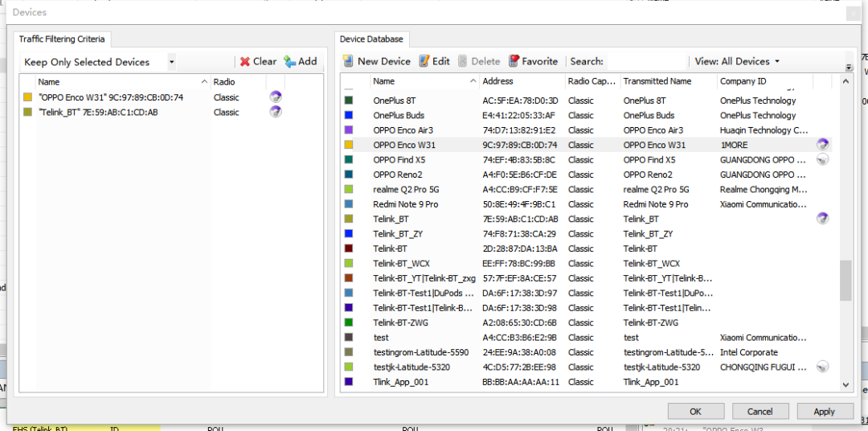Select testingrom-Latitude-5590 device name
868x431 pixels.
(420, 352)
